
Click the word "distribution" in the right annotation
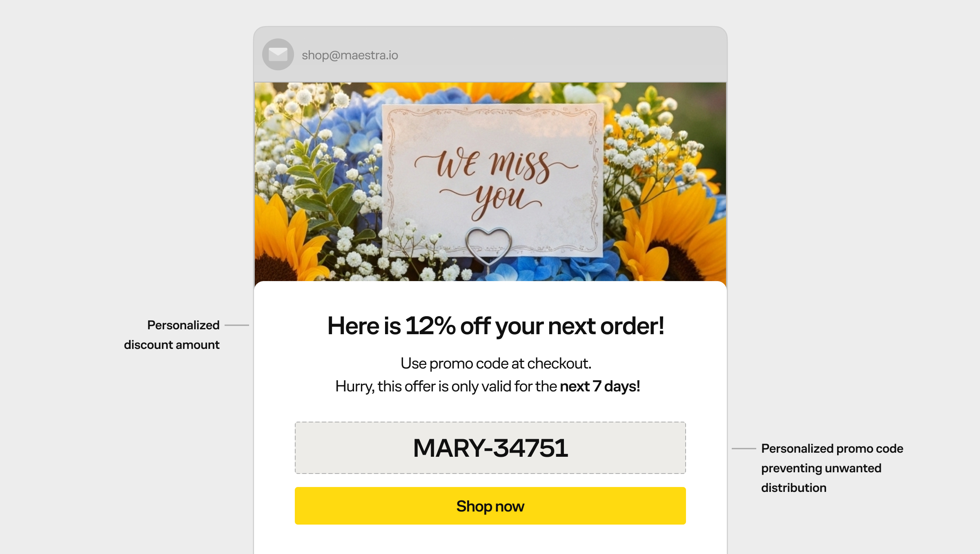click(793, 488)
